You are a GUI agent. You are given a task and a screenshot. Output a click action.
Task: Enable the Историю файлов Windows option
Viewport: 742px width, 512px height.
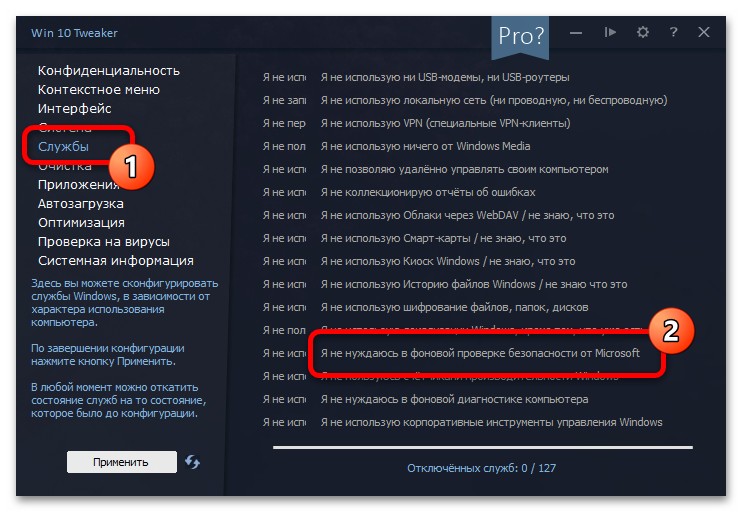[474, 284]
